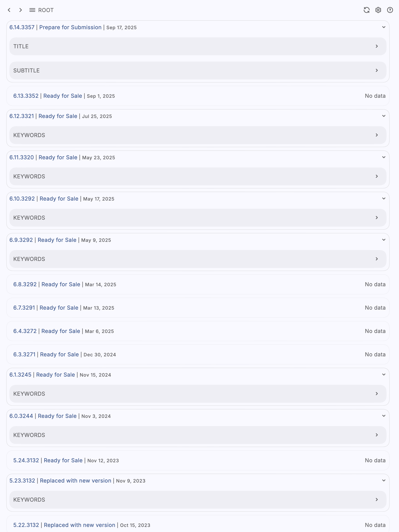Viewport: 399px width, 532px height.
Task: Open the SUBTITLE row arrow
Action: (377, 70)
